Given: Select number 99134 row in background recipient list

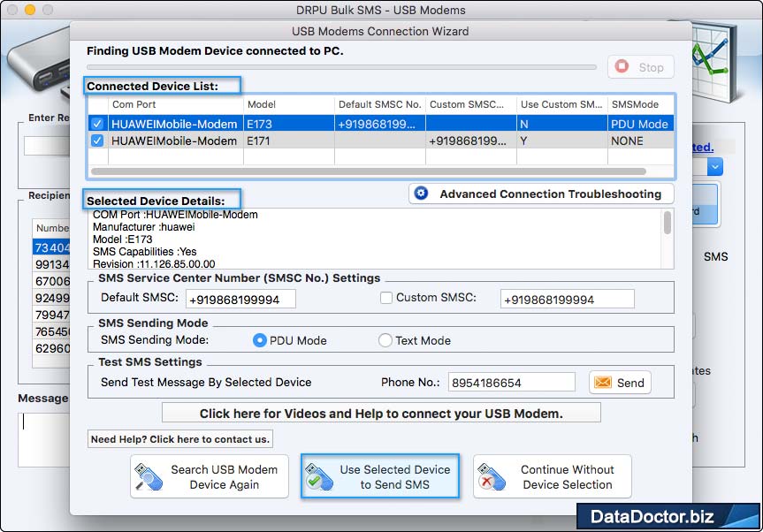Looking at the screenshot, I should [51, 264].
